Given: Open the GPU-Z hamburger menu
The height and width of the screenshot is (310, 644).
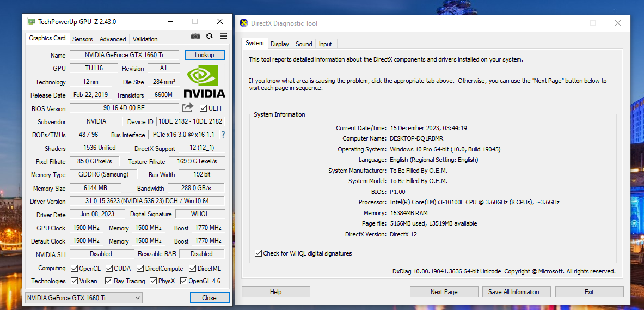Looking at the screenshot, I should point(223,36).
